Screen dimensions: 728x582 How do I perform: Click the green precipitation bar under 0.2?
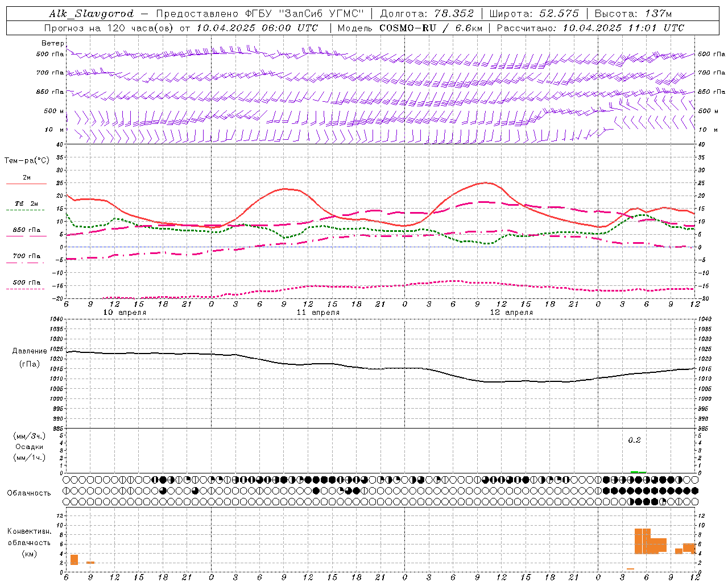point(638,472)
